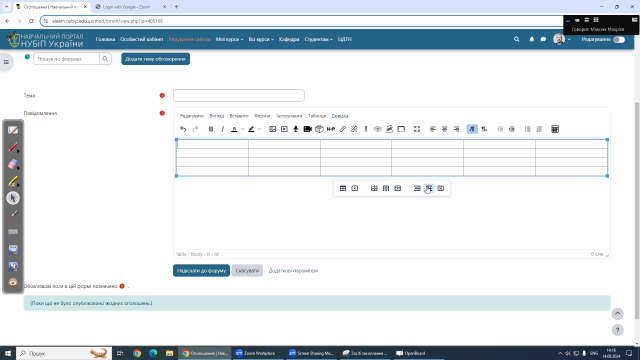Open the Студентам dropdown menu
Screen dimensions: 640x360
(x=318, y=39)
